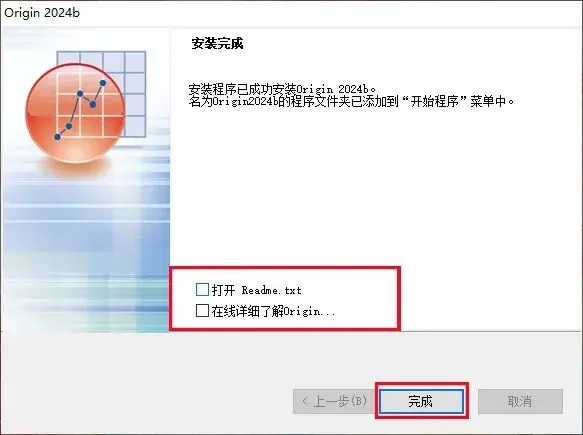Click the 开始程序 menu mention in message
Viewport: 583px width, 435px height.
435,101
